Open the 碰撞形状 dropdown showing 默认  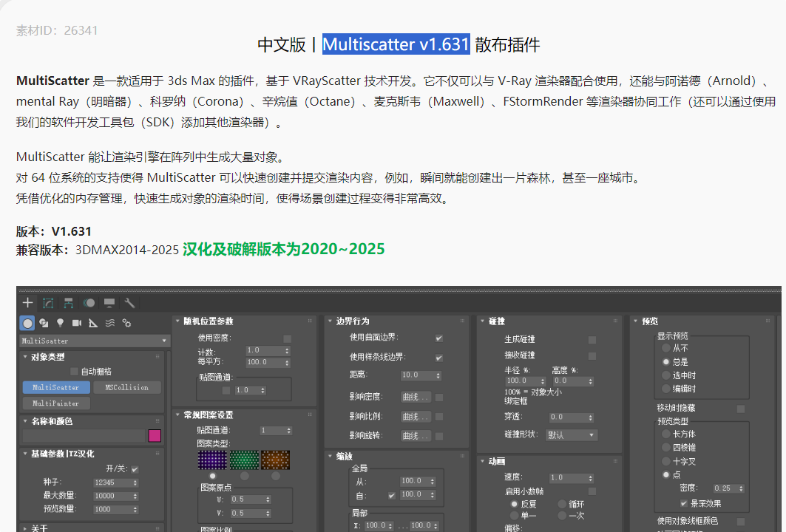pyautogui.click(x=572, y=434)
